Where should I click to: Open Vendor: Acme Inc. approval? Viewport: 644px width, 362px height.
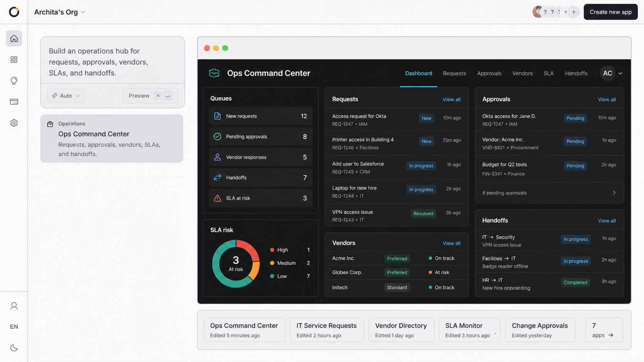(x=549, y=143)
